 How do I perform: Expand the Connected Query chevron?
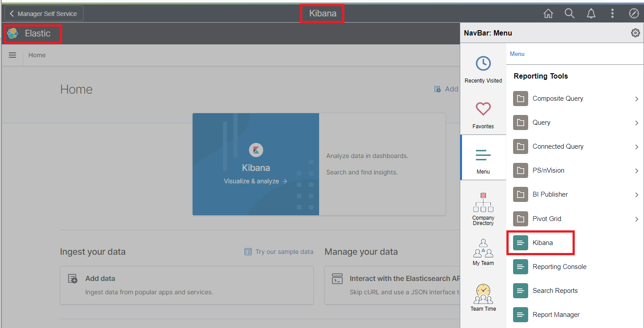[637, 147]
